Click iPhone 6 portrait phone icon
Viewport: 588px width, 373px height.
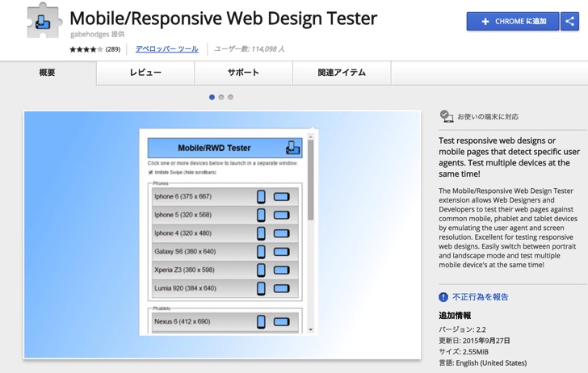(261, 196)
